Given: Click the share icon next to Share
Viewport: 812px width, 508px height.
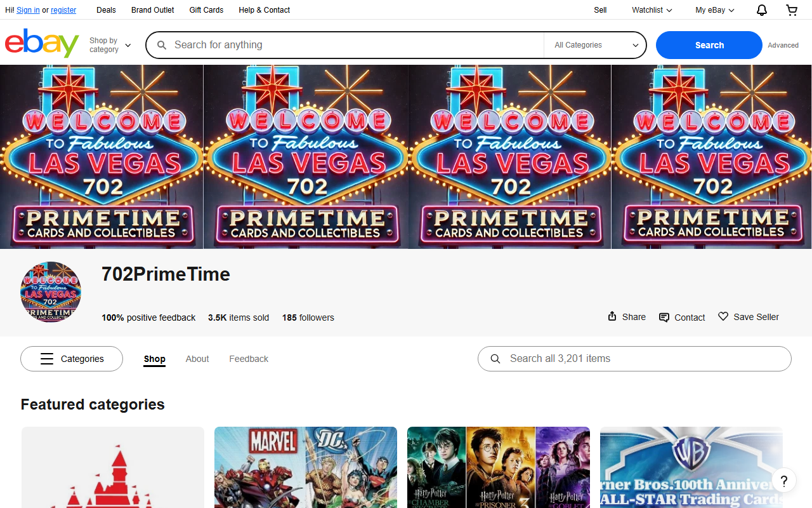Looking at the screenshot, I should point(612,316).
